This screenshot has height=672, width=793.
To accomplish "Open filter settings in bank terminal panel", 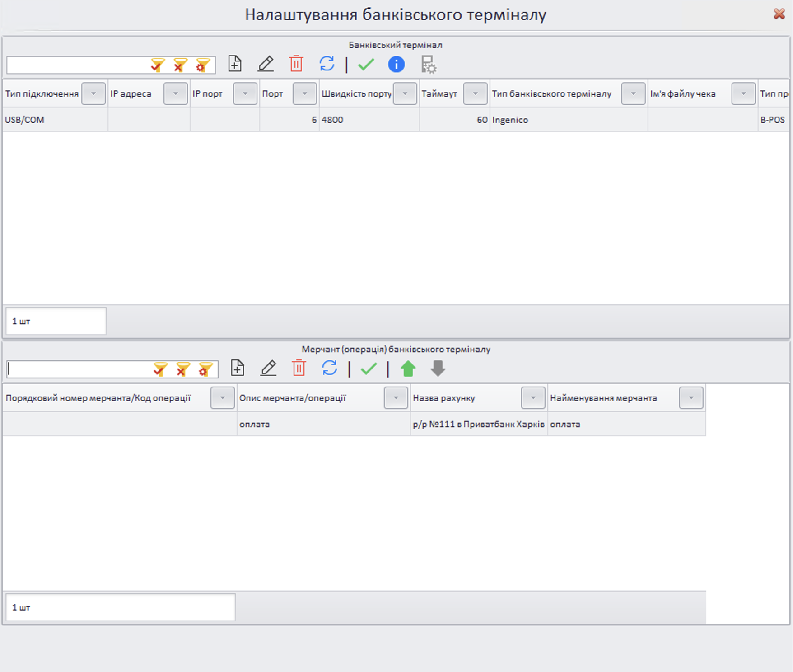I will point(202,65).
